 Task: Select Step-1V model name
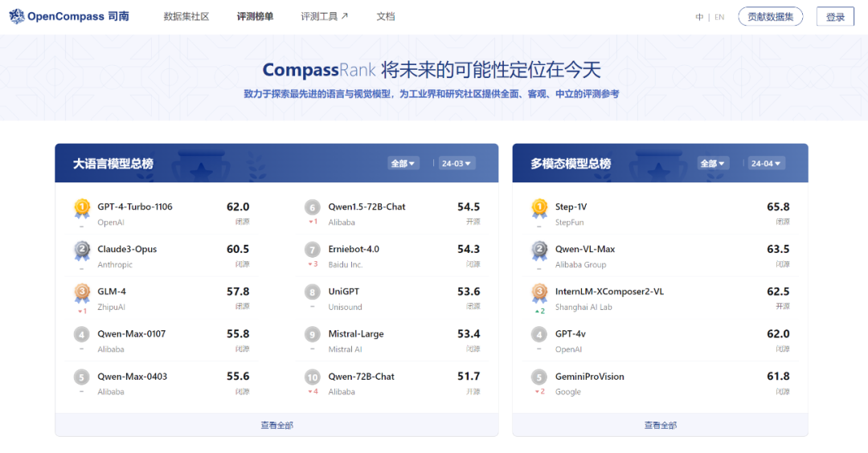coord(571,207)
